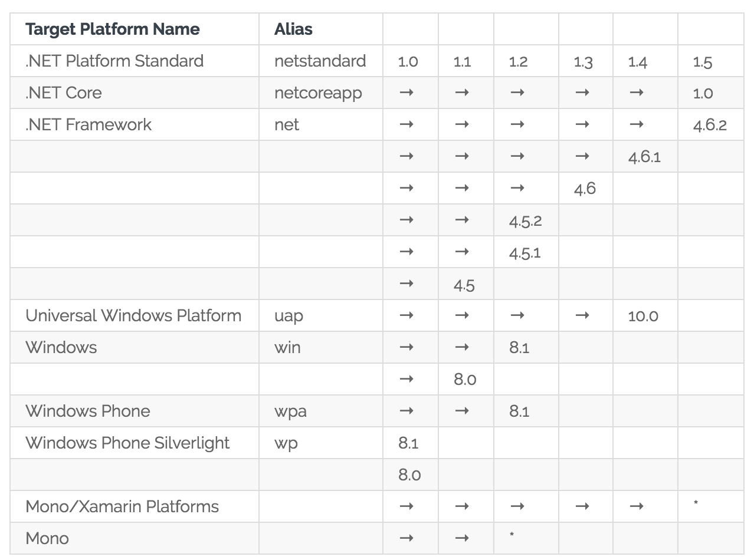Click the 'Target Platform Name' column header
Viewport: 754px width, 560px height.
113,29
